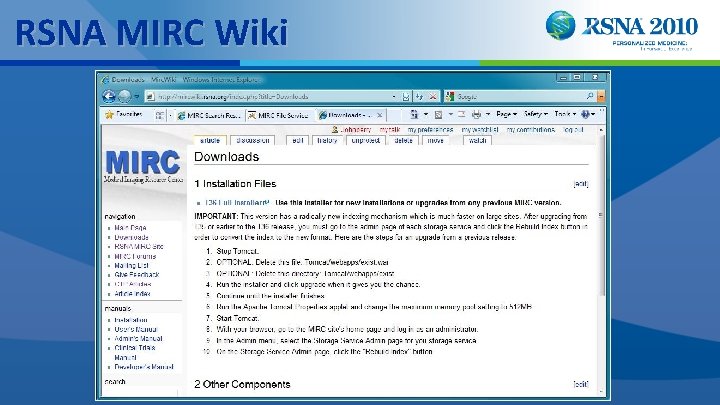Click the red Stop loading icon
720x405 pixels.
tap(433, 96)
